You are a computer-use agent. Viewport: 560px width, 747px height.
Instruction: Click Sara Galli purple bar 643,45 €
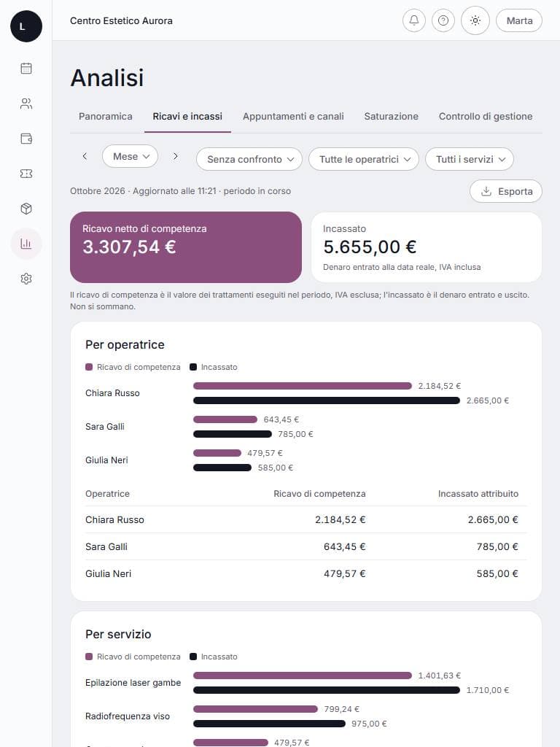click(225, 419)
